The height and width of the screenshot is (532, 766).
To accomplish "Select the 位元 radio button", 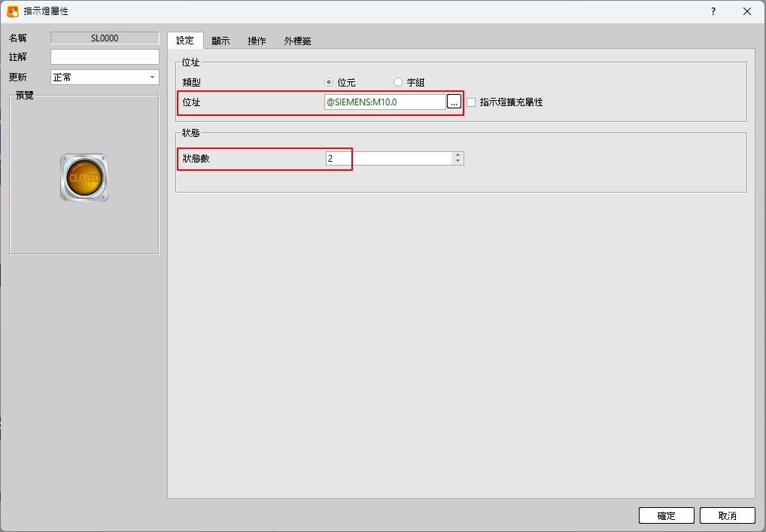I will point(329,83).
